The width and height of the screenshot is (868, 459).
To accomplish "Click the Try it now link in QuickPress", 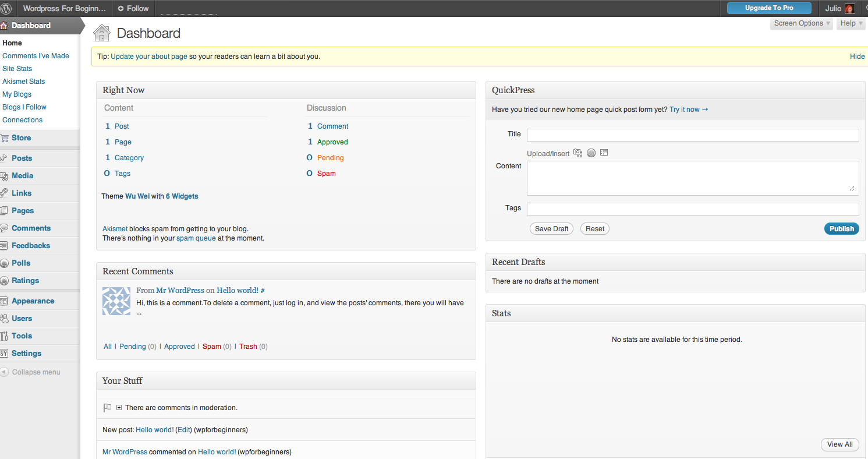I will click(x=689, y=110).
